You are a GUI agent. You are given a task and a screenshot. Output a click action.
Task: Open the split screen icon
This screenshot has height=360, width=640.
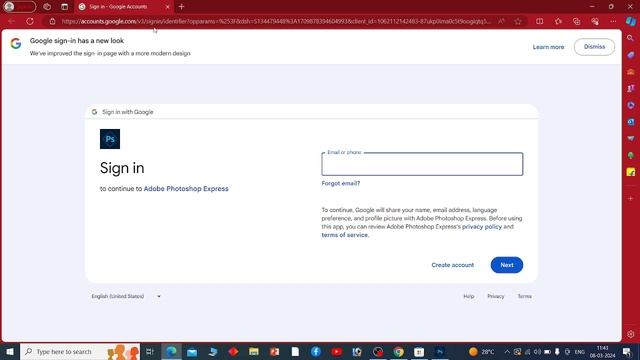tap(540, 21)
